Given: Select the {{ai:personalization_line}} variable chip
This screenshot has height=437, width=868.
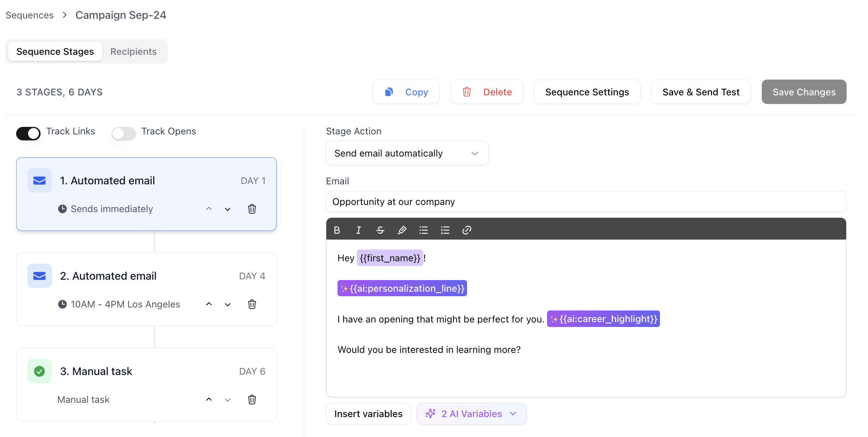Looking at the screenshot, I should click(x=402, y=288).
